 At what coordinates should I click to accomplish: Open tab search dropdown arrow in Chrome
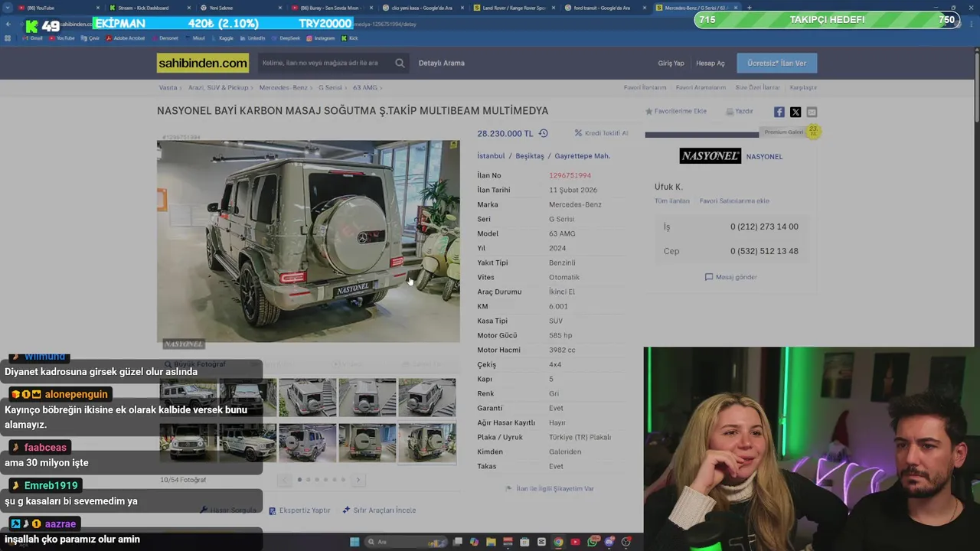coord(8,8)
